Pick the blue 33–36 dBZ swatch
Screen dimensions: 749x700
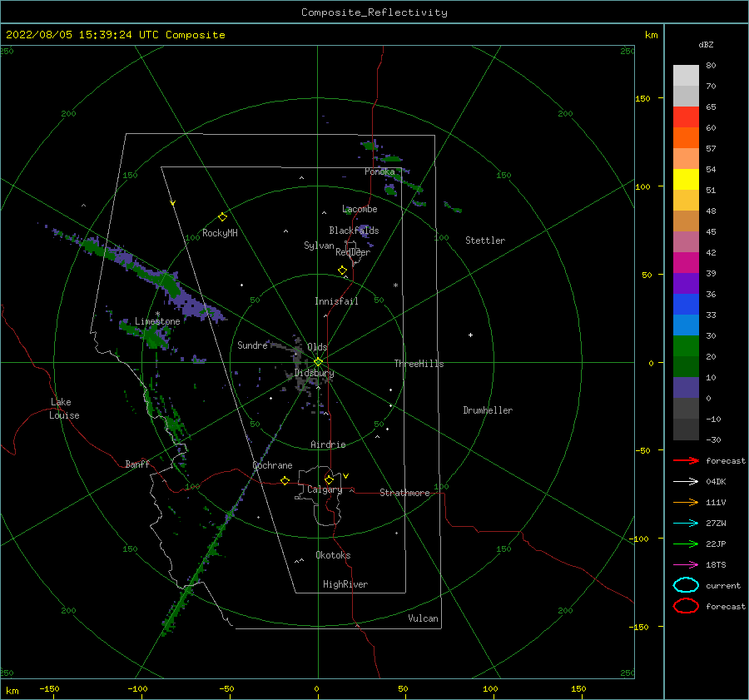[686, 305]
